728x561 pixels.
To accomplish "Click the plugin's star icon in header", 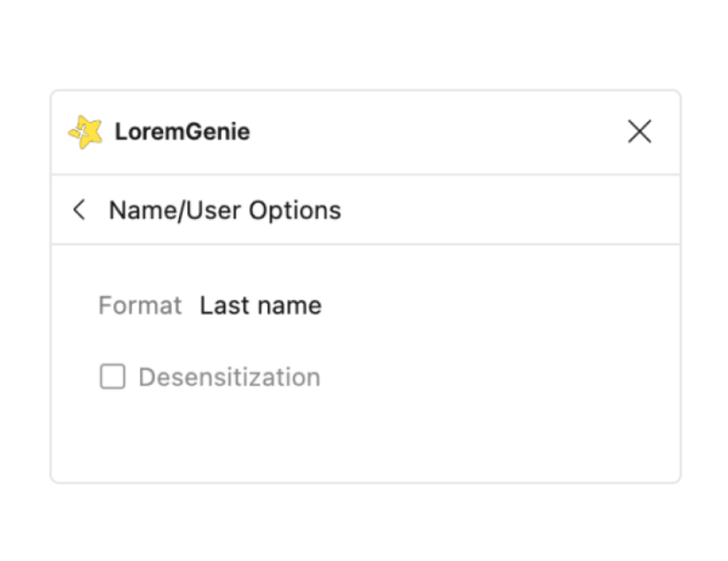I will (x=85, y=132).
